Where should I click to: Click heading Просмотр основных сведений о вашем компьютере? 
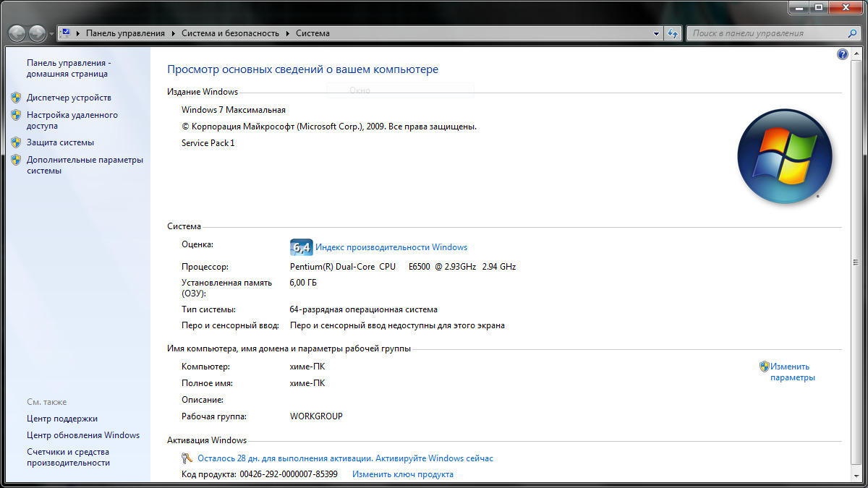click(x=303, y=69)
